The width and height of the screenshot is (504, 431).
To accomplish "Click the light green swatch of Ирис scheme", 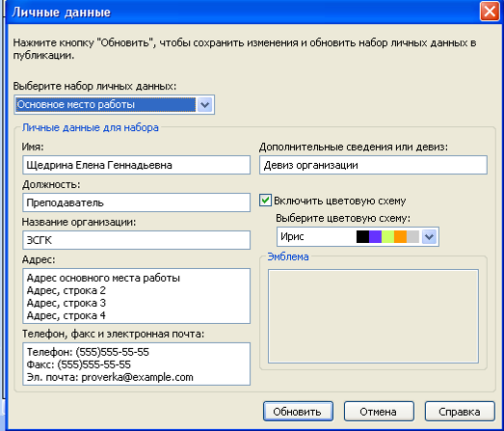I will point(387,237).
